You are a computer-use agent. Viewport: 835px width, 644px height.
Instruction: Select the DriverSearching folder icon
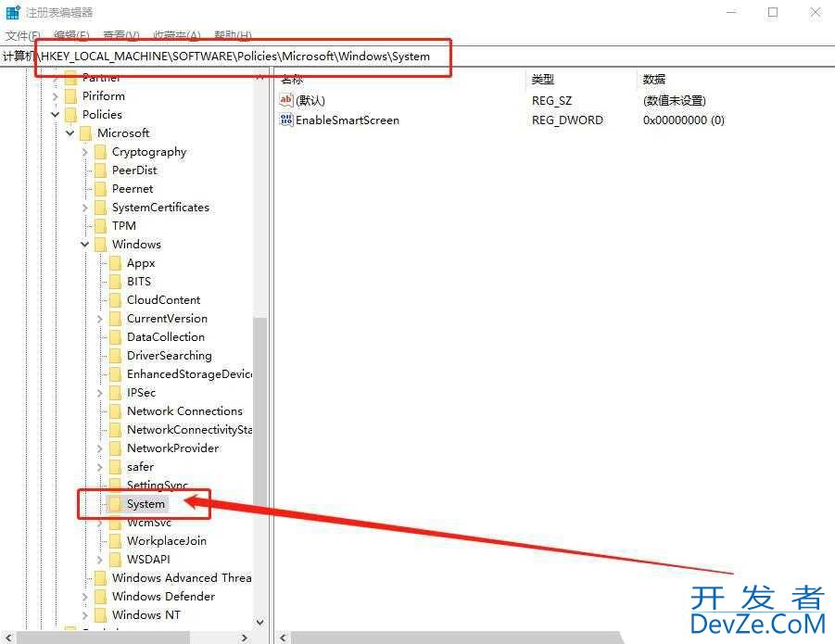(x=116, y=356)
